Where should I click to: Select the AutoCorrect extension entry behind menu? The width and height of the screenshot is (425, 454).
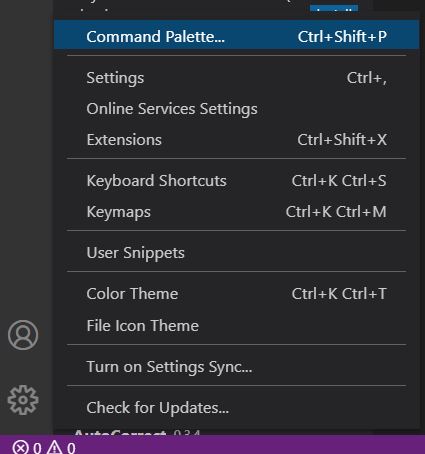[137, 432]
